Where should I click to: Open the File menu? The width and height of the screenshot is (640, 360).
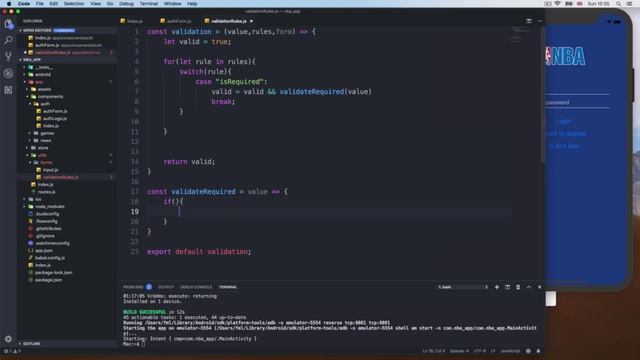tap(39, 4)
